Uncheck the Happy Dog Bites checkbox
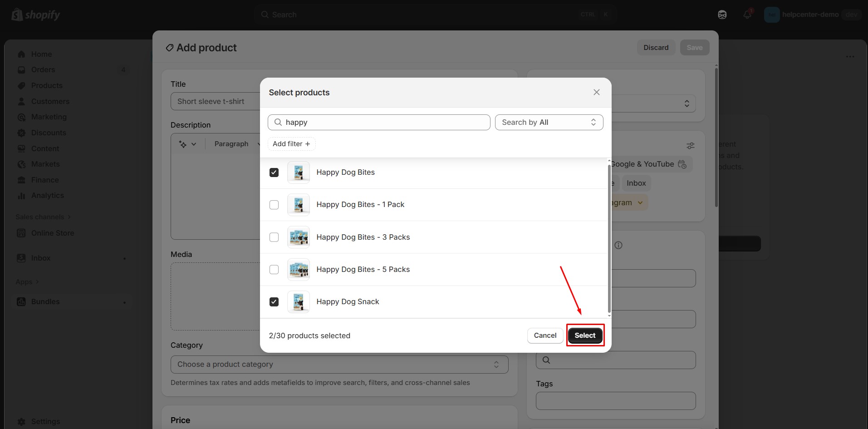868x429 pixels. coord(274,173)
